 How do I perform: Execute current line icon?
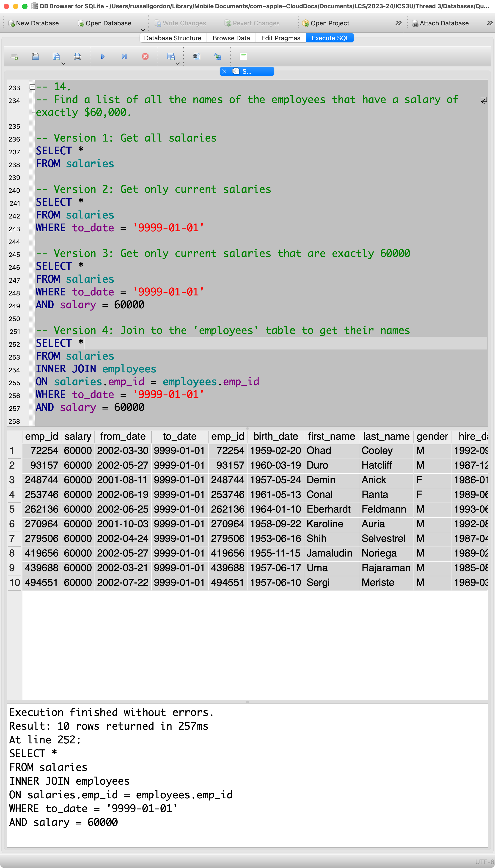pos(124,57)
